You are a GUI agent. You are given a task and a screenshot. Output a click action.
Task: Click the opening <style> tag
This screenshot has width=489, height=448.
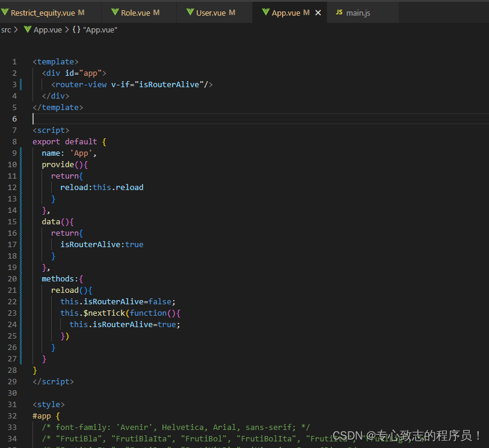pyautogui.click(x=49, y=405)
